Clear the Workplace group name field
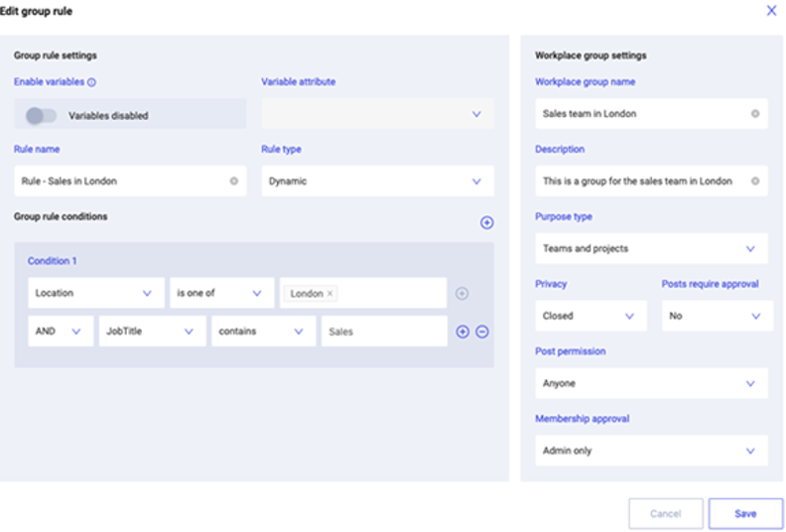 pos(755,114)
